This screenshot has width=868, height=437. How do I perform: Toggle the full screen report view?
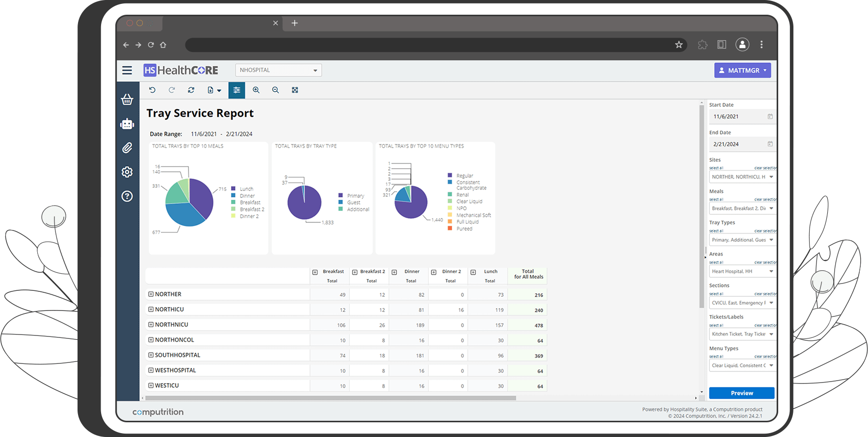295,90
